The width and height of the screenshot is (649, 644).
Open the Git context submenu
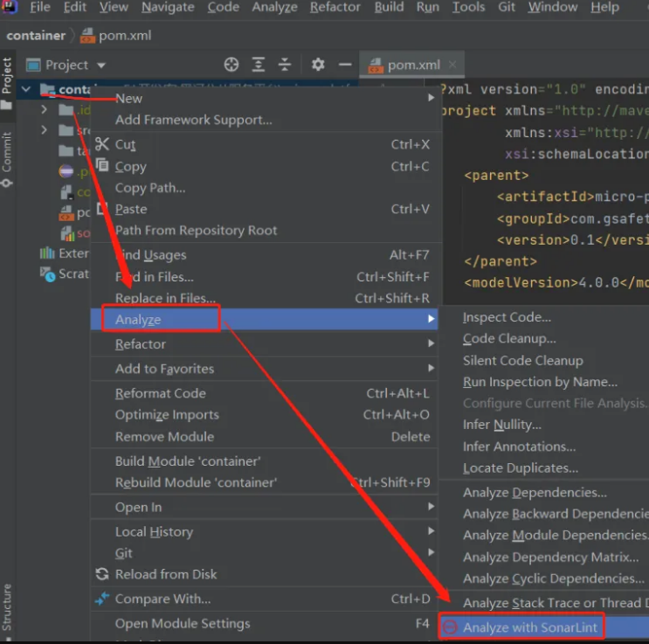(264, 553)
